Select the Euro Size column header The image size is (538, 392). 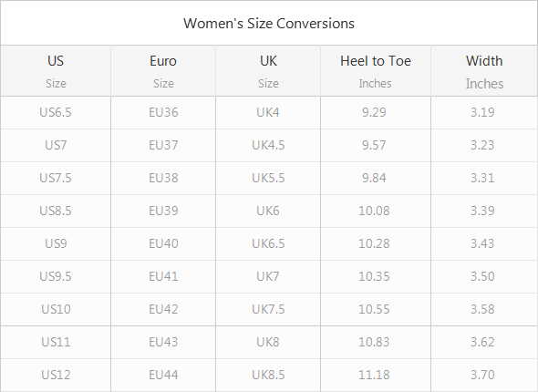(163, 71)
